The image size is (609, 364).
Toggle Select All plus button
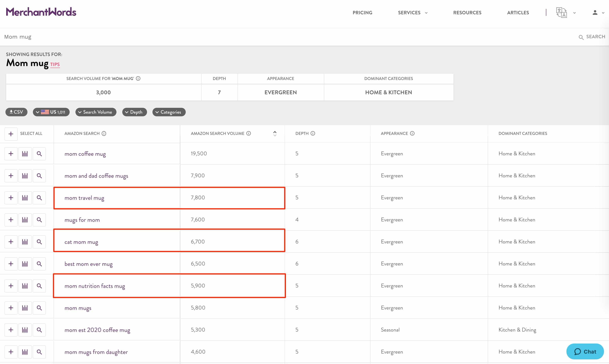[x=11, y=134]
